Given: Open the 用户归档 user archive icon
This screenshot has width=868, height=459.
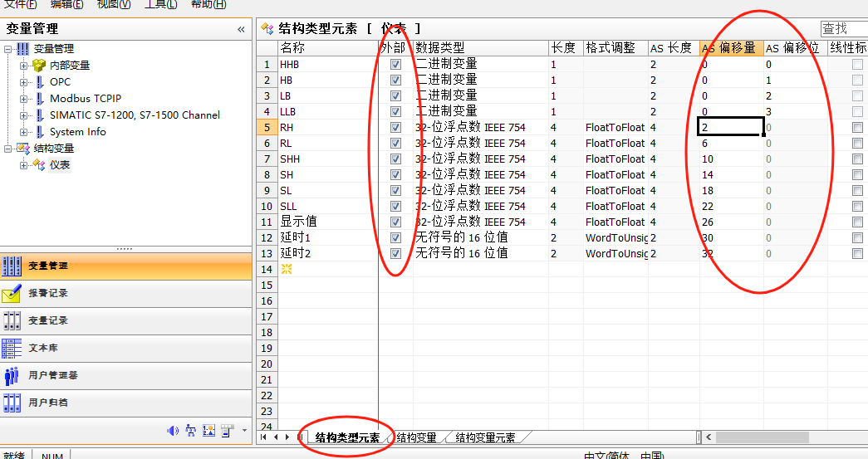Looking at the screenshot, I should pos(12,403).
